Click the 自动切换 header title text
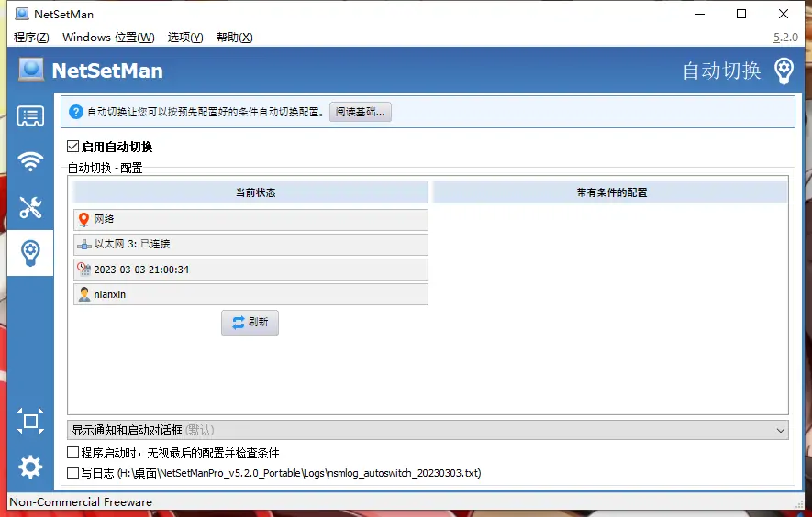This screenshot has height=517, width=812. [721, 71]
